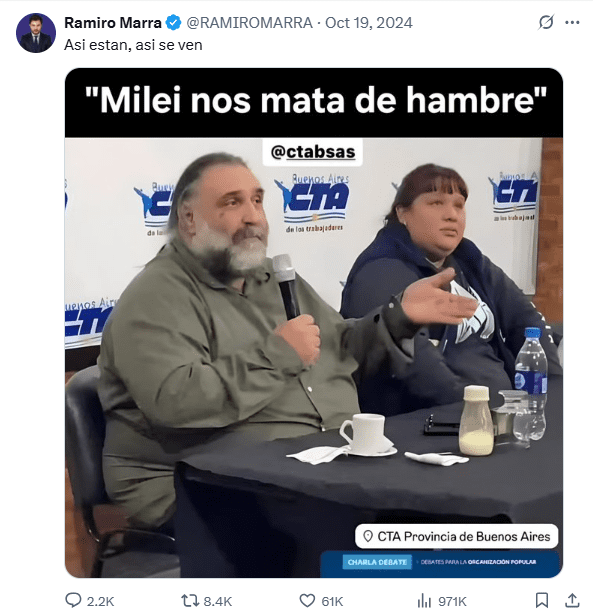Like the post with the heart icon

(x=307, y=601)
